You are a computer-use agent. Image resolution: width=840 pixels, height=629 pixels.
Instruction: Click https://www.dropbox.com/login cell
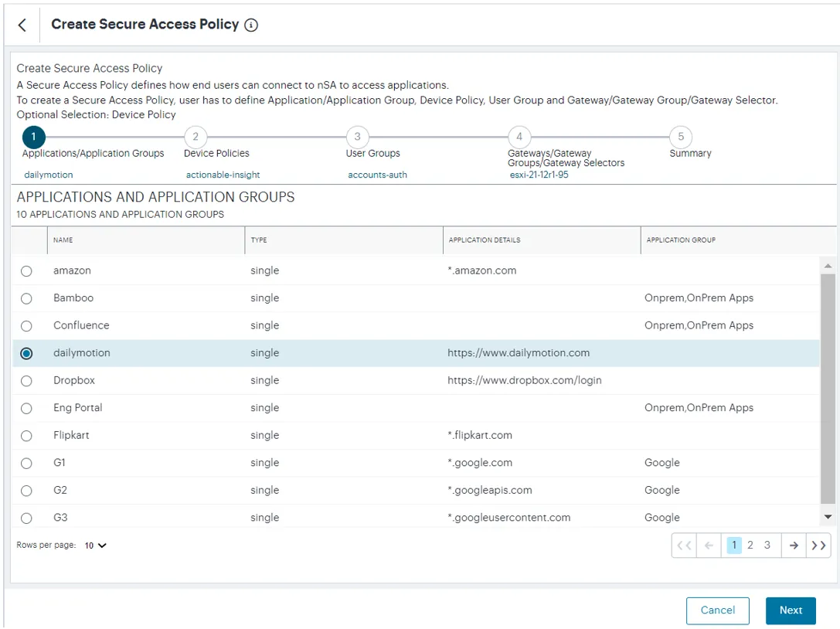525,380
